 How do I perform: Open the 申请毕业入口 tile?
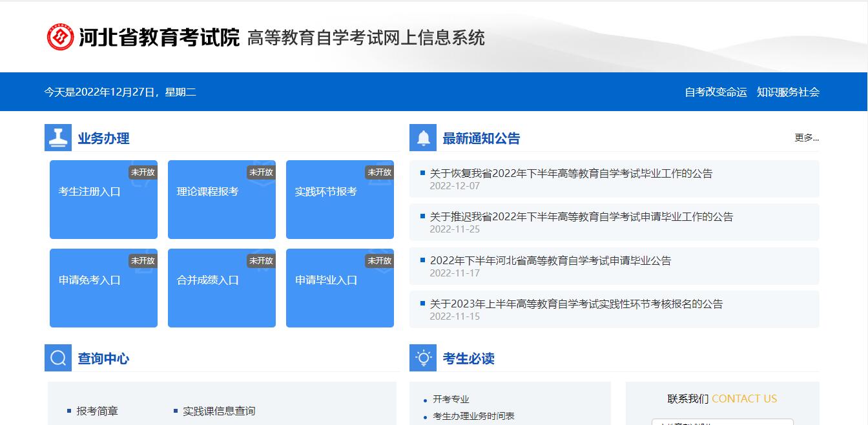[340, 288]
